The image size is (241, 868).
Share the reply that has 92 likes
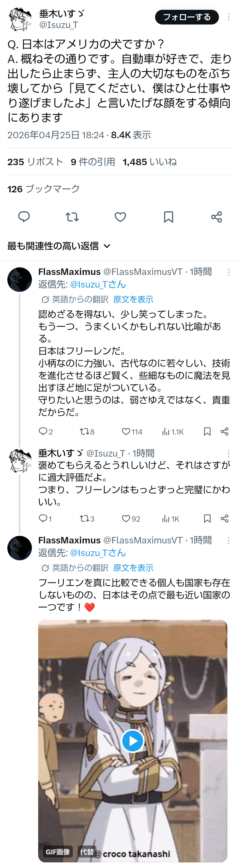click(224, 518)
